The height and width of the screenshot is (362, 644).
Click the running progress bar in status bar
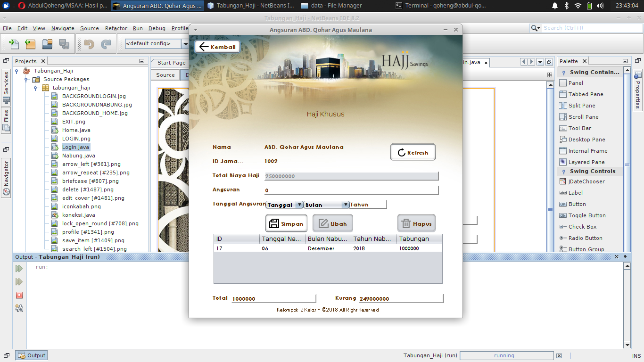pyautogui.click(x=507, y=356)
